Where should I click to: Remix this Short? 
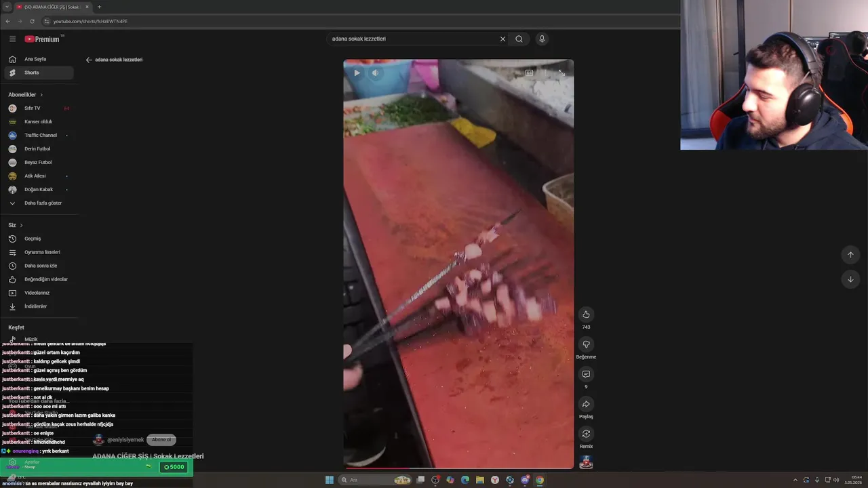(x=586, y=434)
